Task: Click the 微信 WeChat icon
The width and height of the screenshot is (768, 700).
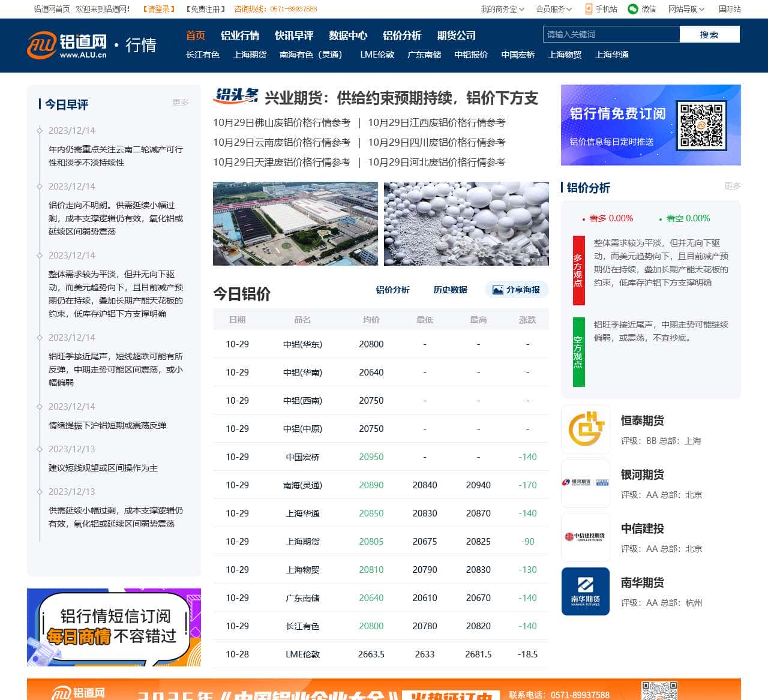Action: tap(632, 9)
